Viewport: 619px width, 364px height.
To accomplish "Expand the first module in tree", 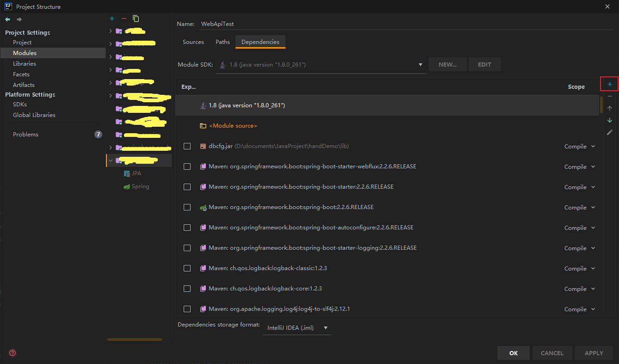I will [110, 31].
